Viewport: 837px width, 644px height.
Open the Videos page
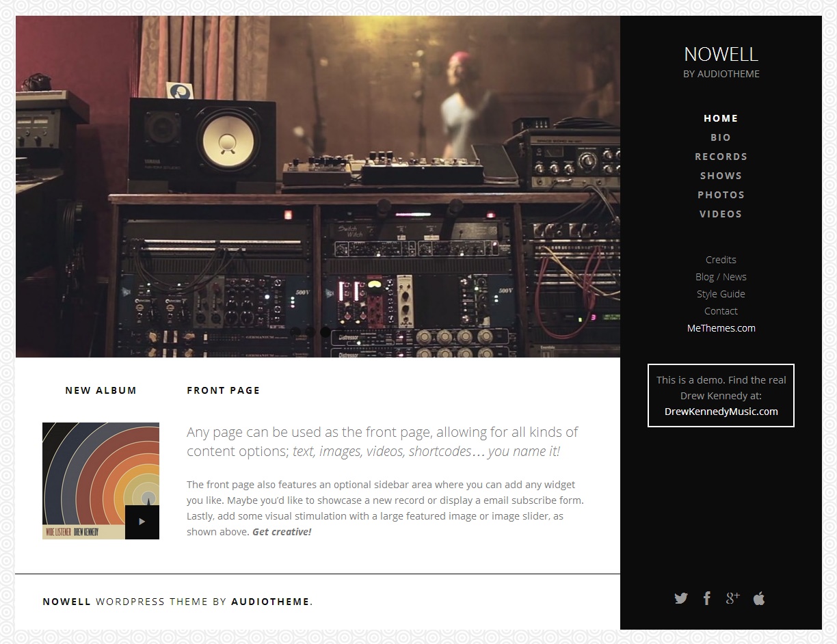(721, 214)
